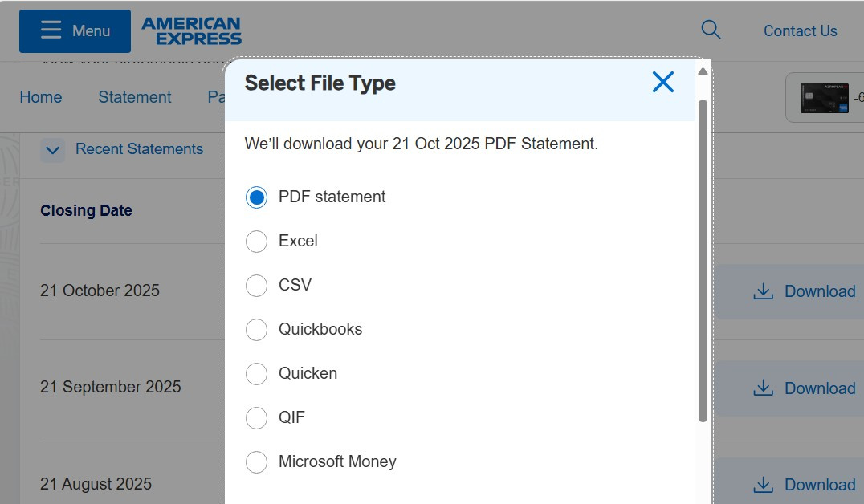Choose the Excel file type option
Viewport: 864px width, 504px height.
tap(256, 242)
